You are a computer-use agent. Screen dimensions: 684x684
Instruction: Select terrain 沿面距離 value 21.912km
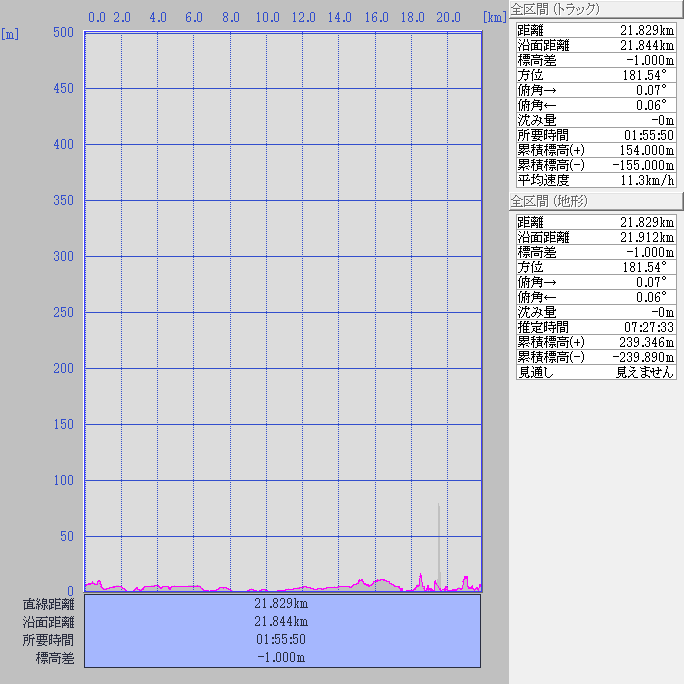(647, 237)
